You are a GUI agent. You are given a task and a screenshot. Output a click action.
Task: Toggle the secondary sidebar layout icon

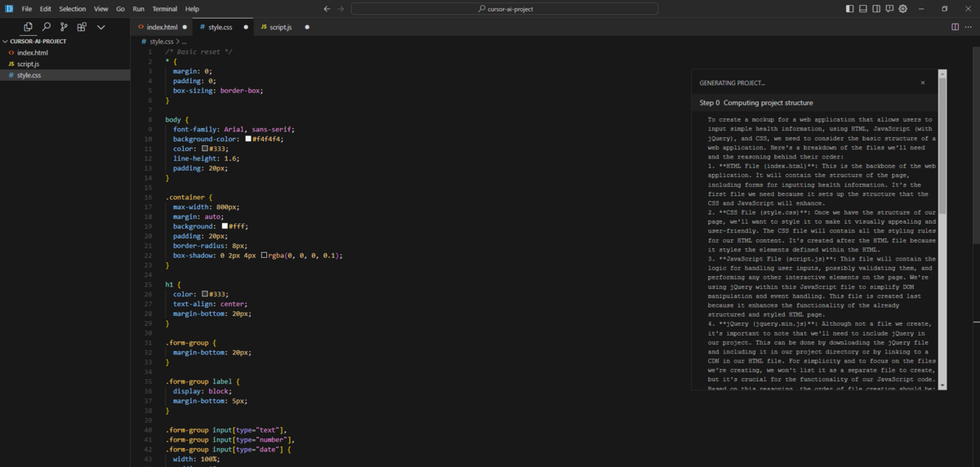[876, 8]
